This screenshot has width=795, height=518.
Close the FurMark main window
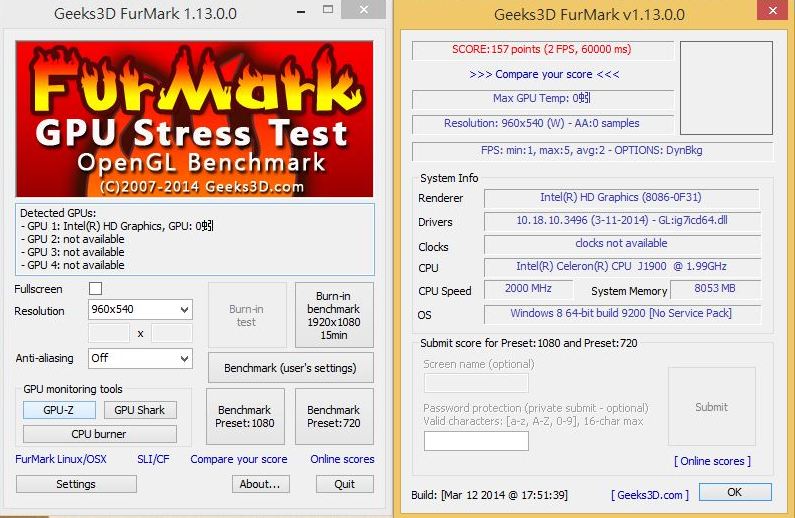364,10
